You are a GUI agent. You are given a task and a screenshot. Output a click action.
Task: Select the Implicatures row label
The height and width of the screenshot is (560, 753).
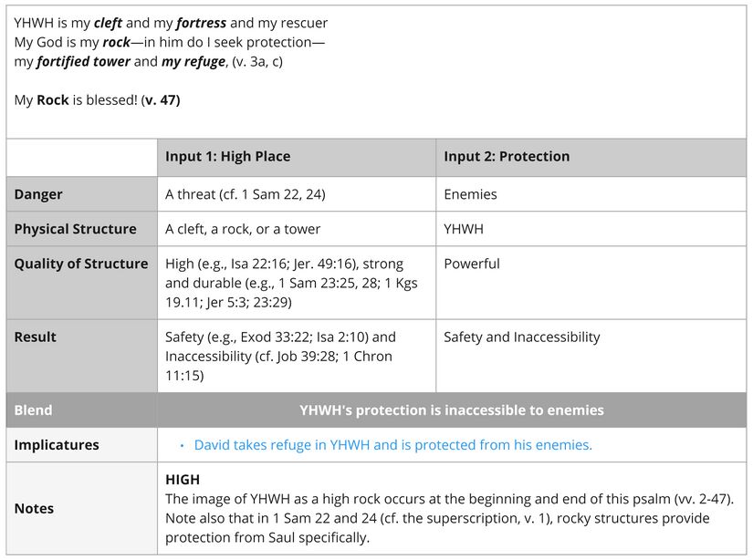point(57,445)
